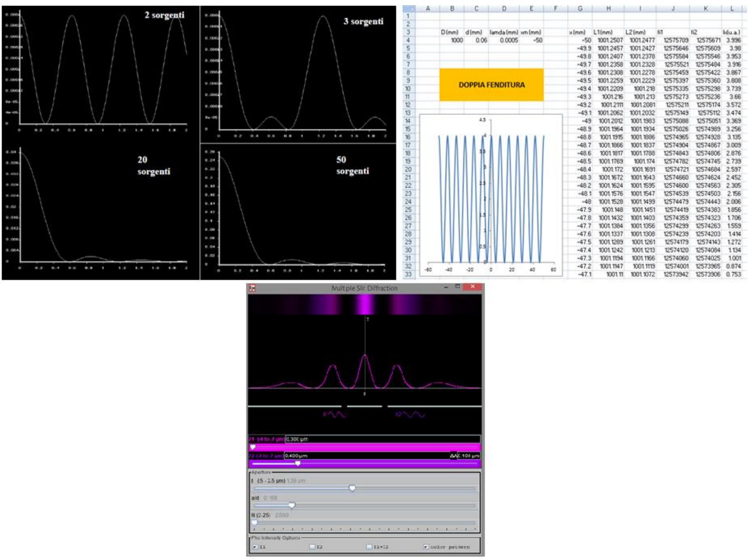Click cell D4 containing 0.0005

(504, 40)
